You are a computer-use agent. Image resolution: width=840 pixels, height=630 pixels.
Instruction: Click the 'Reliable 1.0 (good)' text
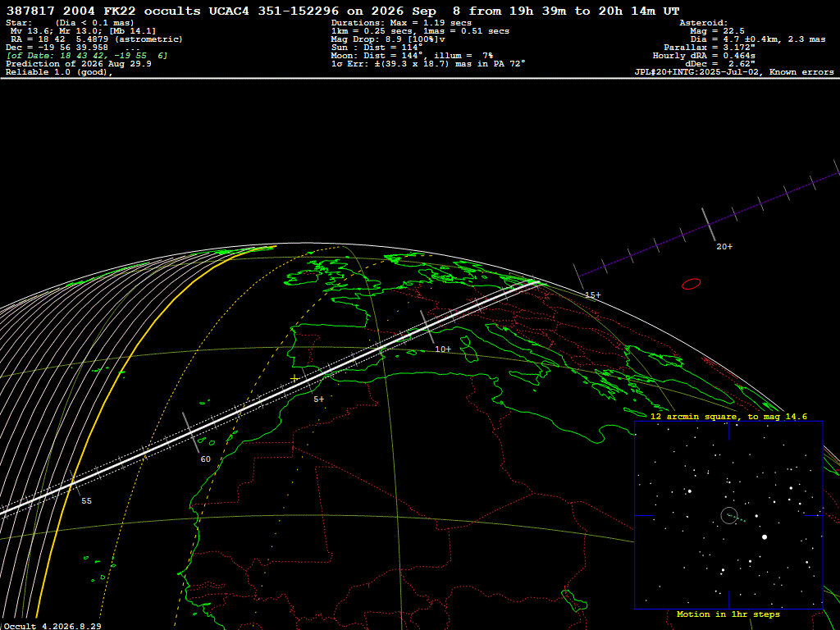pyautogui.click(x=59, y=72)
